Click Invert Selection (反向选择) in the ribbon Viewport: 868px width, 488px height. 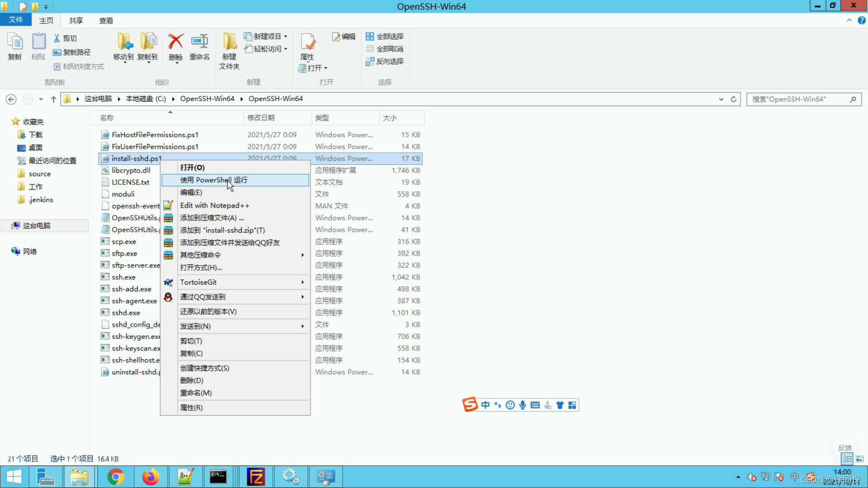(x=385, y=61)
